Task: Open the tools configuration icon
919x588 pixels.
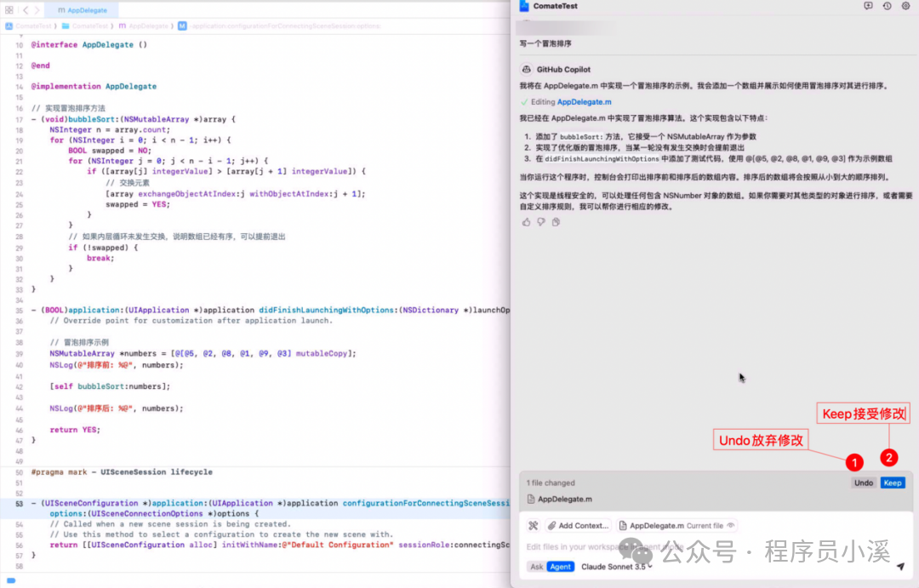Action: click(533, 526)
